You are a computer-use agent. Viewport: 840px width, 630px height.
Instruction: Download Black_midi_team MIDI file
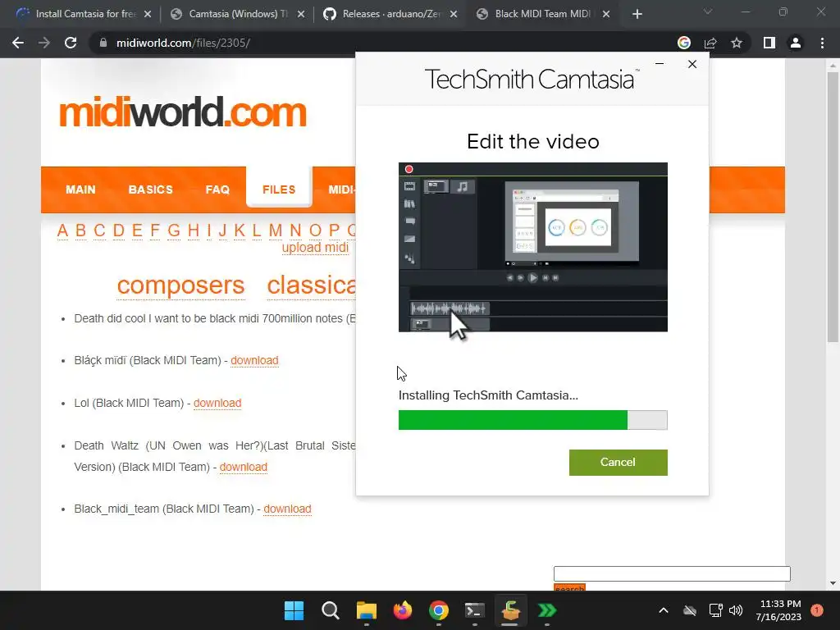(x=287, y=509)
